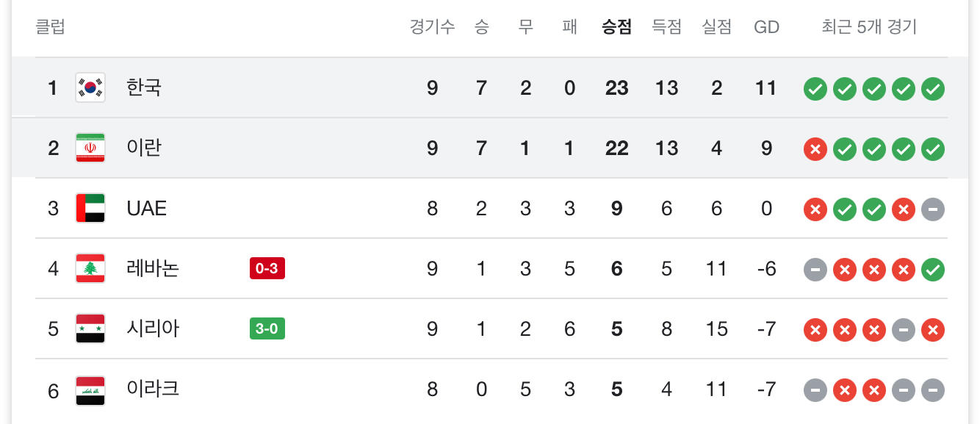Click the GD column header
The image size is (980, 424).
pos(766,27)
